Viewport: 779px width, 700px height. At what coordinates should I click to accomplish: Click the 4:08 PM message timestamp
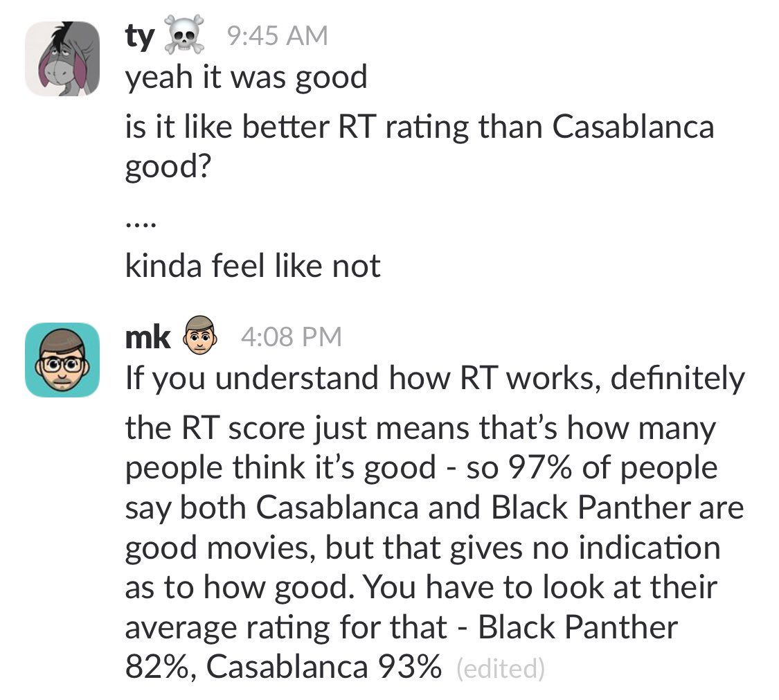point(291,336)
